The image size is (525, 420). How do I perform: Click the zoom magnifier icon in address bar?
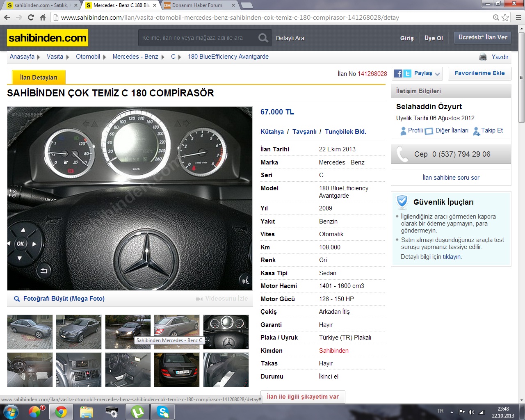[x=496, y=17]
